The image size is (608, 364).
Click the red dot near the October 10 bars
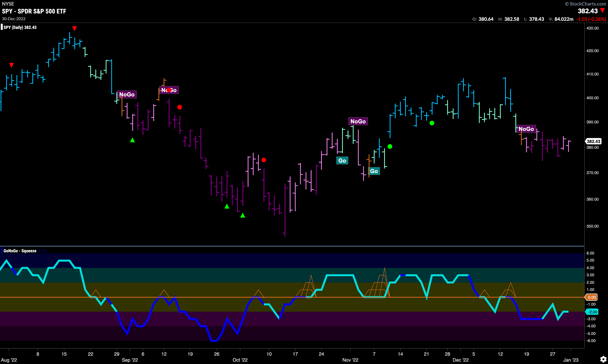pyautogui.click(x=264, y=160)
